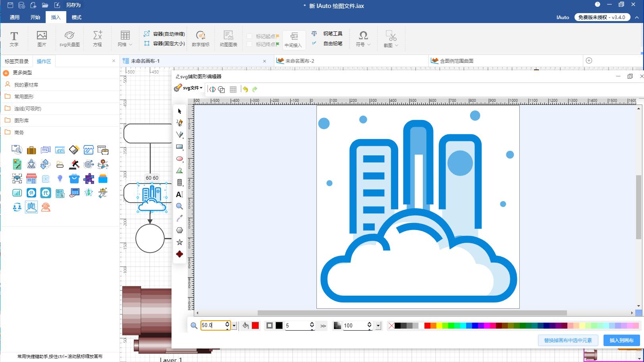Open the 未命名画布-2 canvas tab

coord(300,61)
